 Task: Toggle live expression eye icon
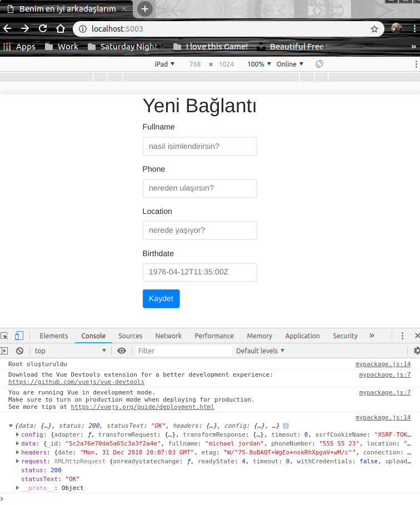(x=122, y=351)
